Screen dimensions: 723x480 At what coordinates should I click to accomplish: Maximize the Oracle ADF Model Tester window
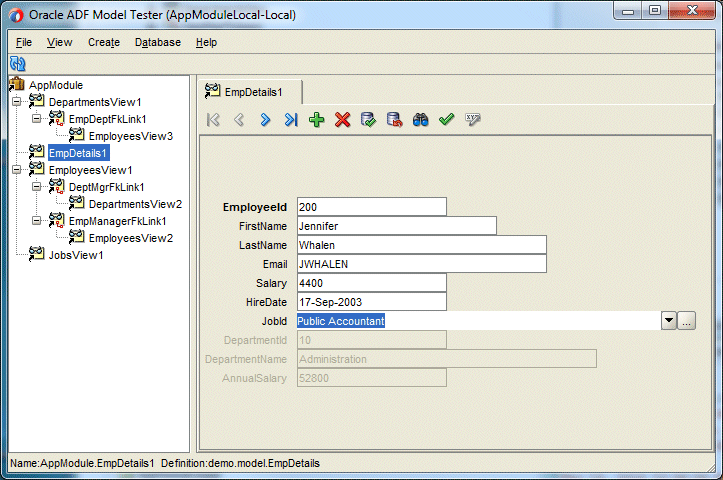pyautogui.click(x=654, y=10)
